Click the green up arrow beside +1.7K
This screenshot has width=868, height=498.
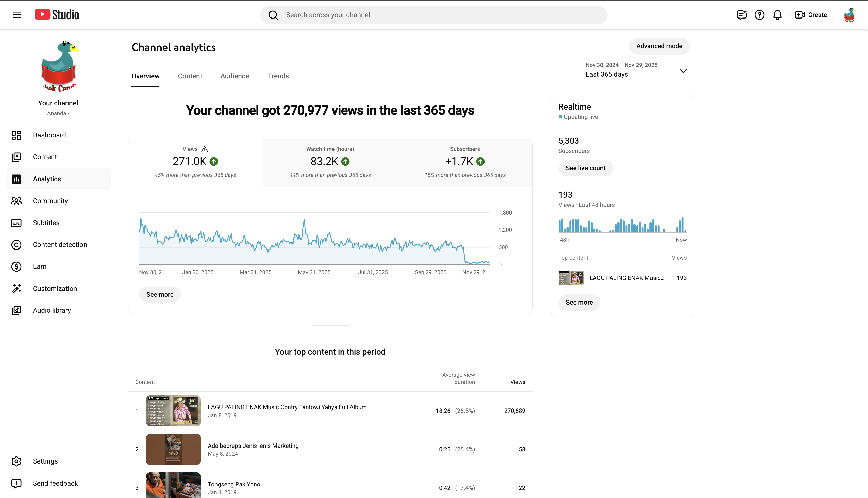(x=480, y=162)
